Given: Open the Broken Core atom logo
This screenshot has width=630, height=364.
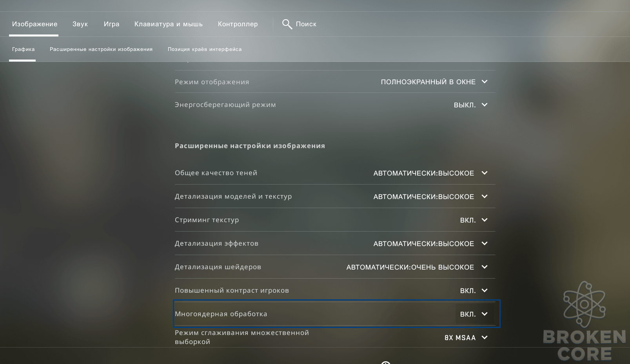Looking at the screenshot, I should pos(584,304).
